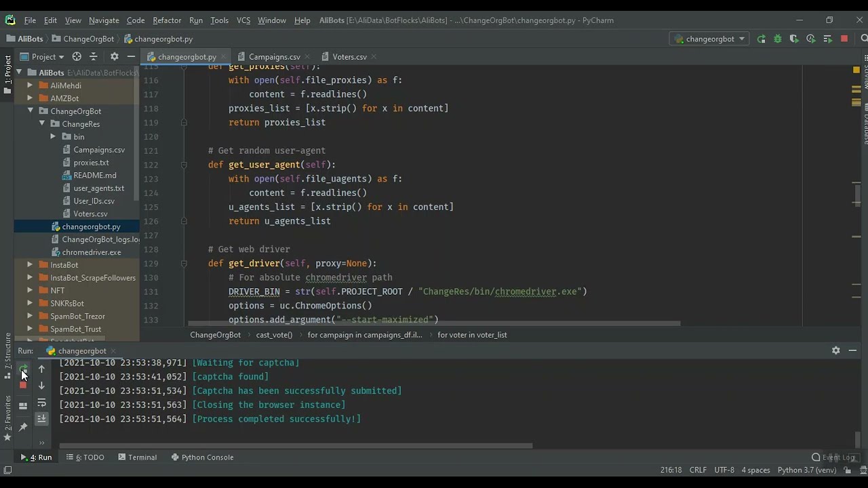Switch to Campaigns.csv tab
The width and height of the screenshot is (868, 488).
[x=274, y=57]
